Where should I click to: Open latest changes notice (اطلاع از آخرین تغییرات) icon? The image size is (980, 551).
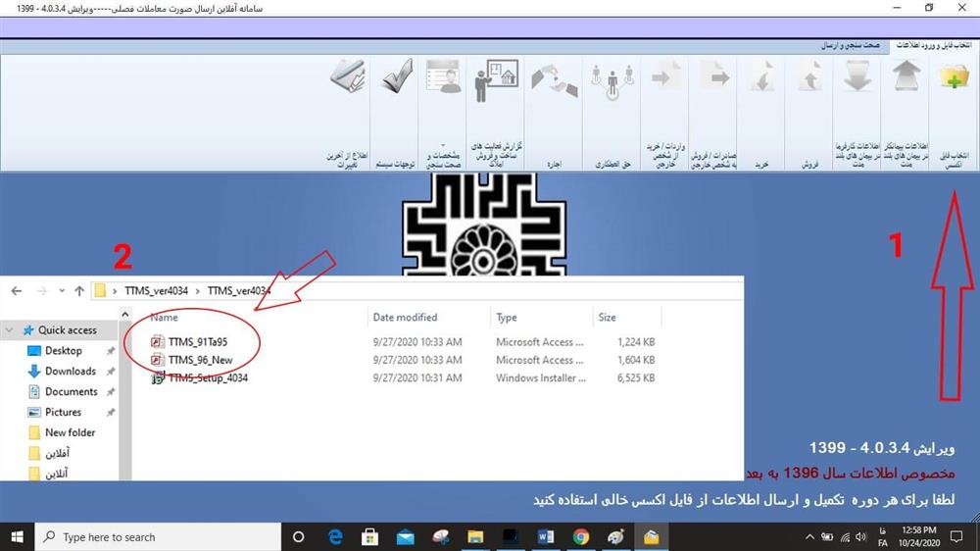tap(348, 76)
